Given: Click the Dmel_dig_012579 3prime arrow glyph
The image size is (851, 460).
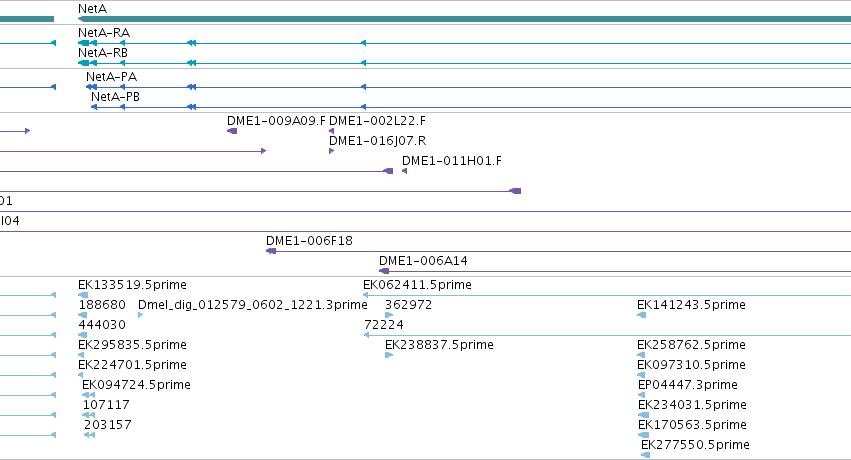Looking at the screenshot, I should click(141, 315).
